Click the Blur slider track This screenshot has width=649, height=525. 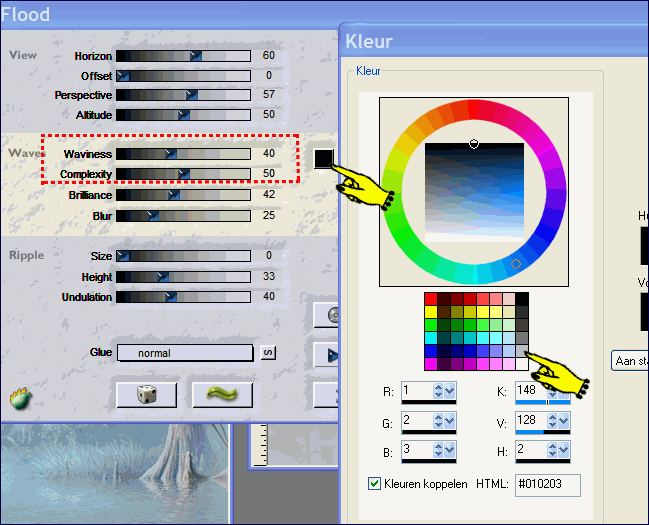click(183, 216)
